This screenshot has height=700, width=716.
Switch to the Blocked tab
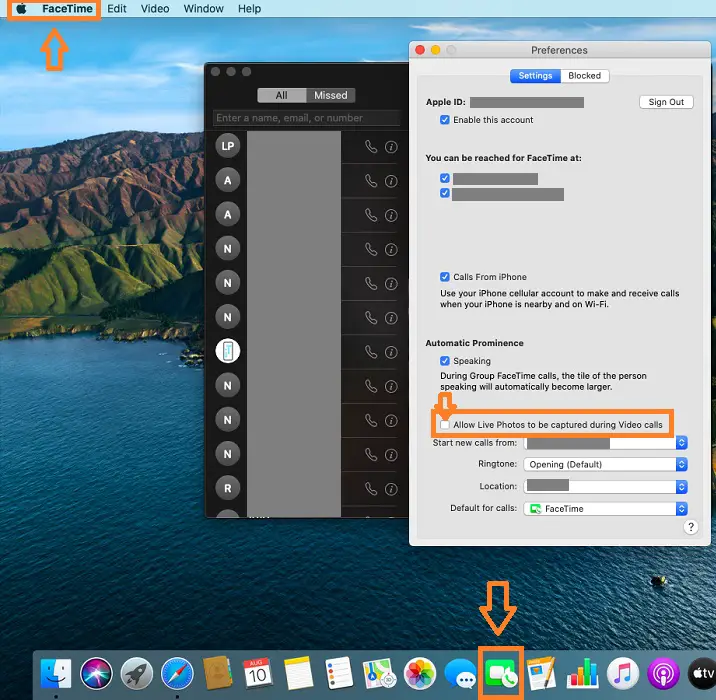point(585,76)
